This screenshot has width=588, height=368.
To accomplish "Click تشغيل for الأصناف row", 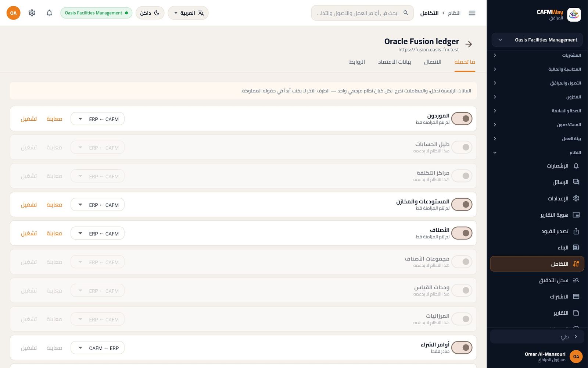I will [29, 233].
